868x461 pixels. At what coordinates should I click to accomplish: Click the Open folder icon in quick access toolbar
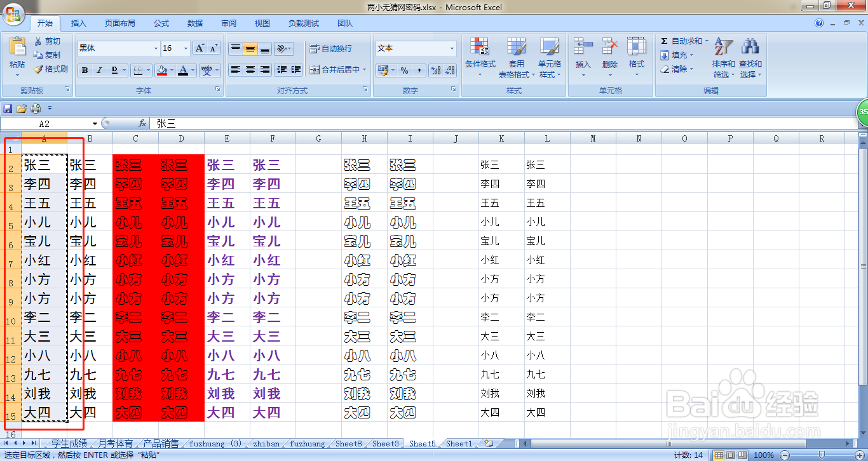pos(22,108)
